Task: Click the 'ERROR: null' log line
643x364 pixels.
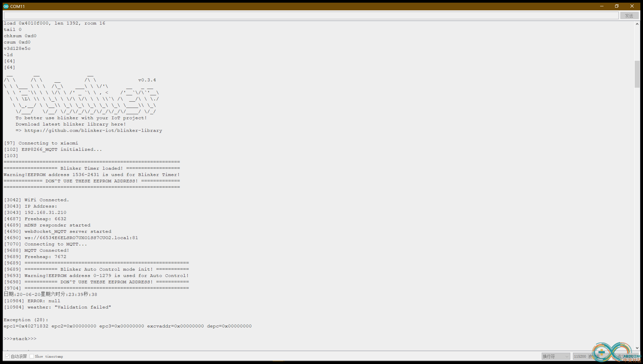Action: point(32,301)
